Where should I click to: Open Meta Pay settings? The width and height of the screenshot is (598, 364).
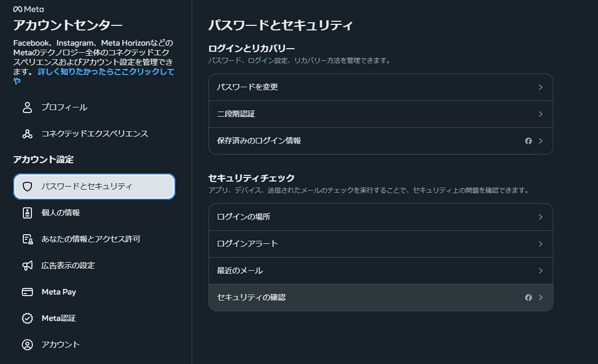point(94,292)
